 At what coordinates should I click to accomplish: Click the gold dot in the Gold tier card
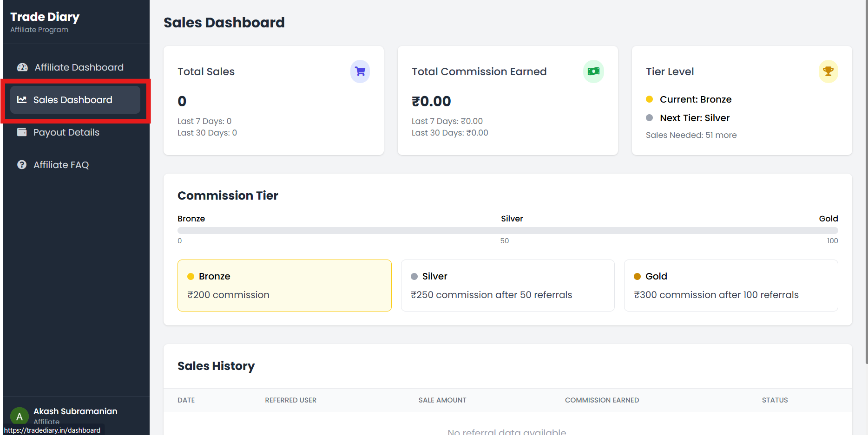coord(638,276)
